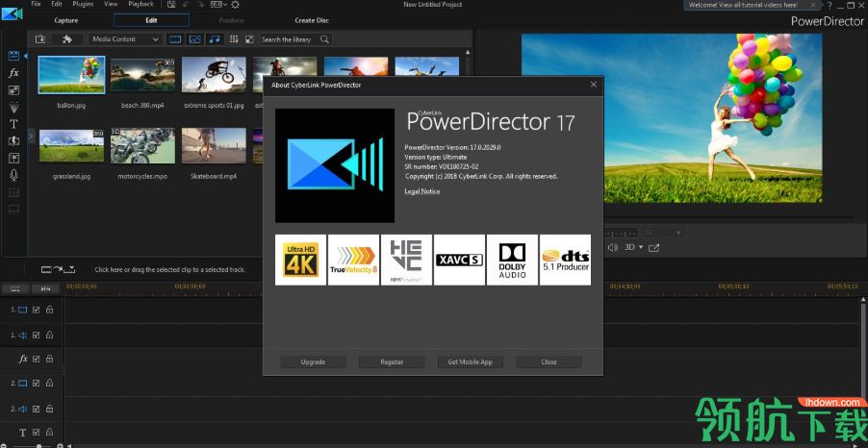Open the Title Room T sidebar icon
Image resolution: width=868 pixels, height=448 pixels.
click(x=13, y=124)
